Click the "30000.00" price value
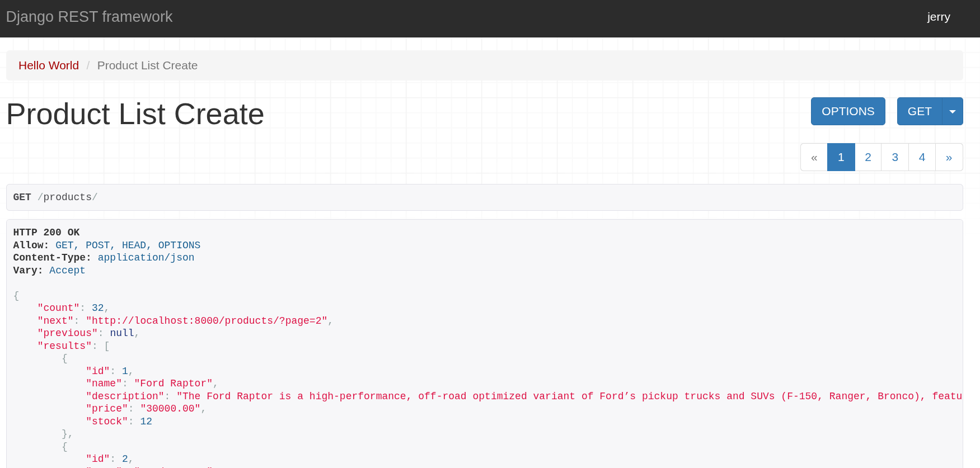The image size is (980, 468). tap(170, 408)
